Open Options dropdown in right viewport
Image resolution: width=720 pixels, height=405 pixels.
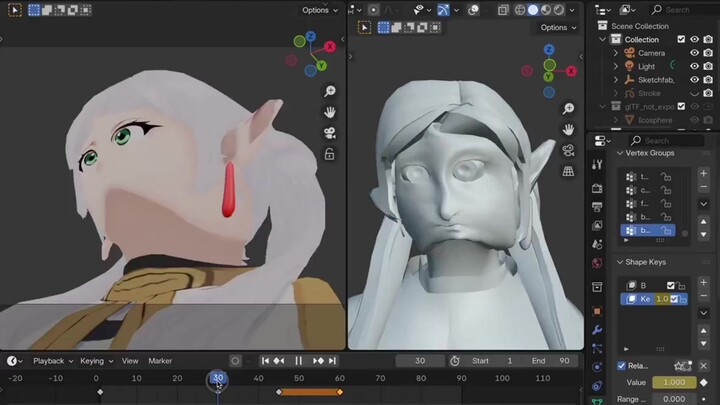[x=558, y=28]
